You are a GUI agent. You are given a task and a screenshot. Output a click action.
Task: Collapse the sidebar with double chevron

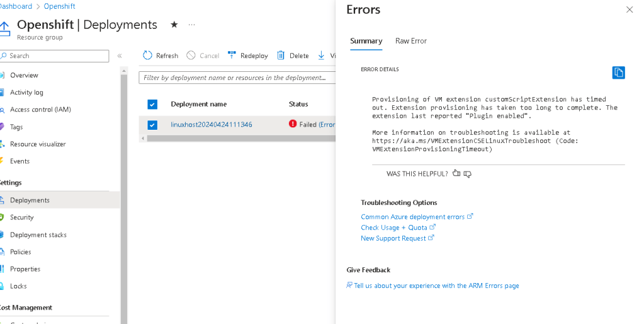coord(120,56)
